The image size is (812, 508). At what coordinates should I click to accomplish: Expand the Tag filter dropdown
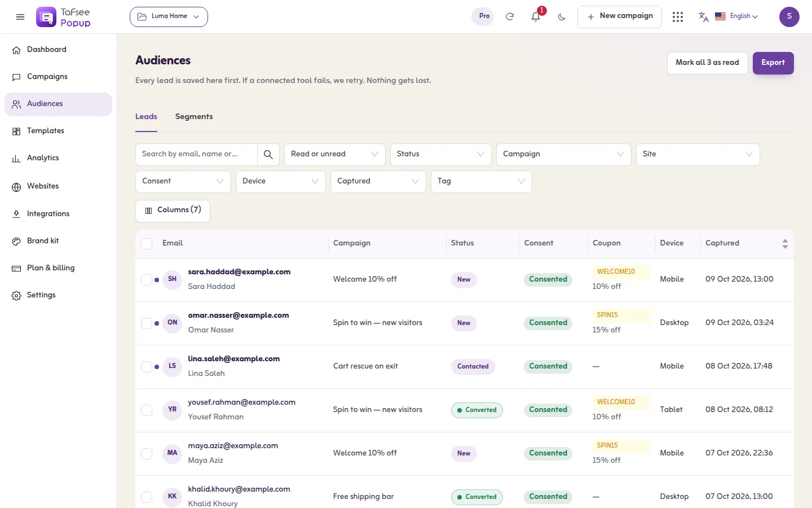(x=482, y=182)
